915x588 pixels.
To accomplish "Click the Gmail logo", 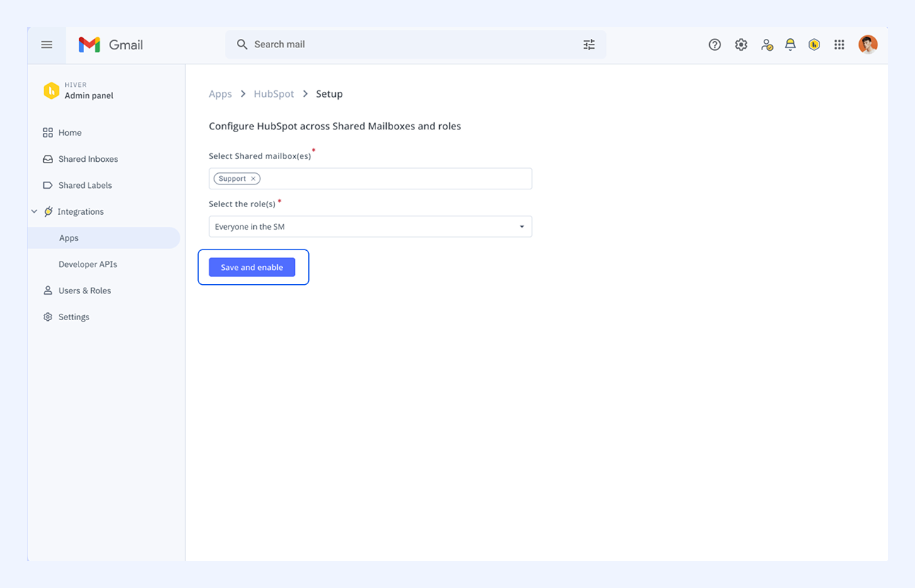I will [x=110, y=45].
